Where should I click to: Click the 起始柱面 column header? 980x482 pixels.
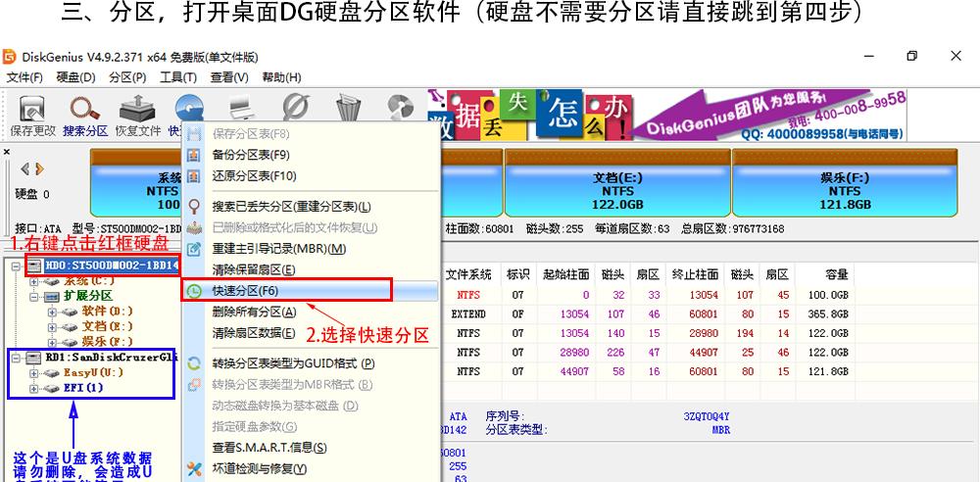tap(566, 274)
